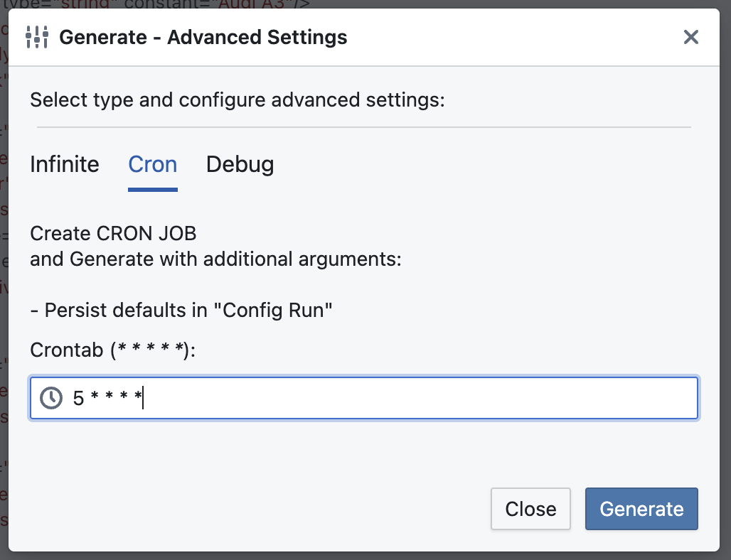Open the Debug tab

tap(240, 164)
